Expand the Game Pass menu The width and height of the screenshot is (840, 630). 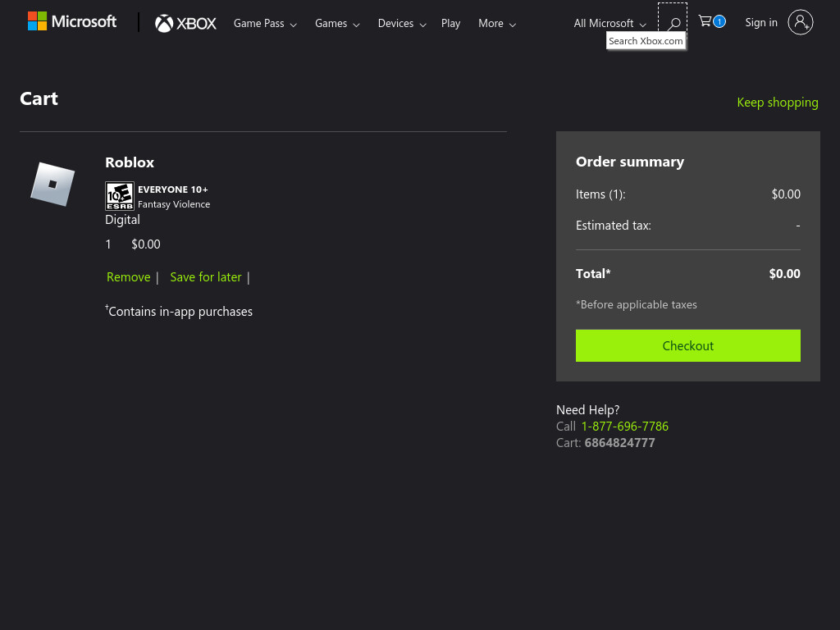click(265, 24)
